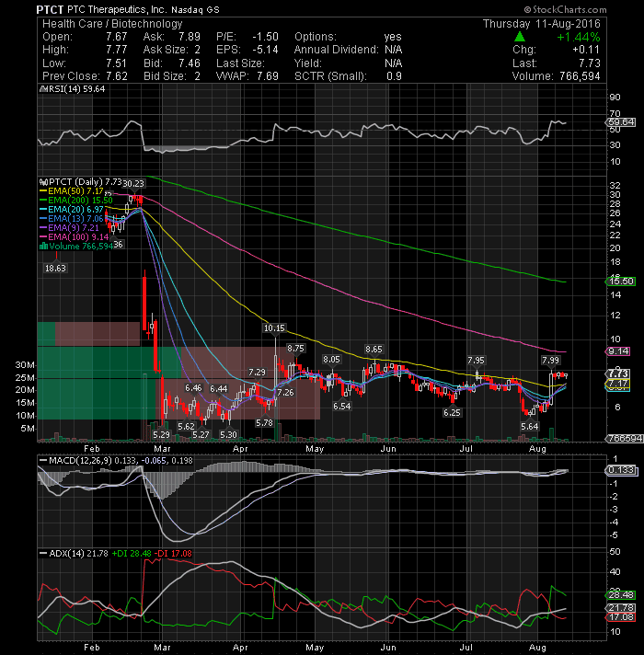Image resolution: width=644 pixels, height=655 pixels.
Task: Click the P/E value -1.50
Action: [x=265, y=37]
